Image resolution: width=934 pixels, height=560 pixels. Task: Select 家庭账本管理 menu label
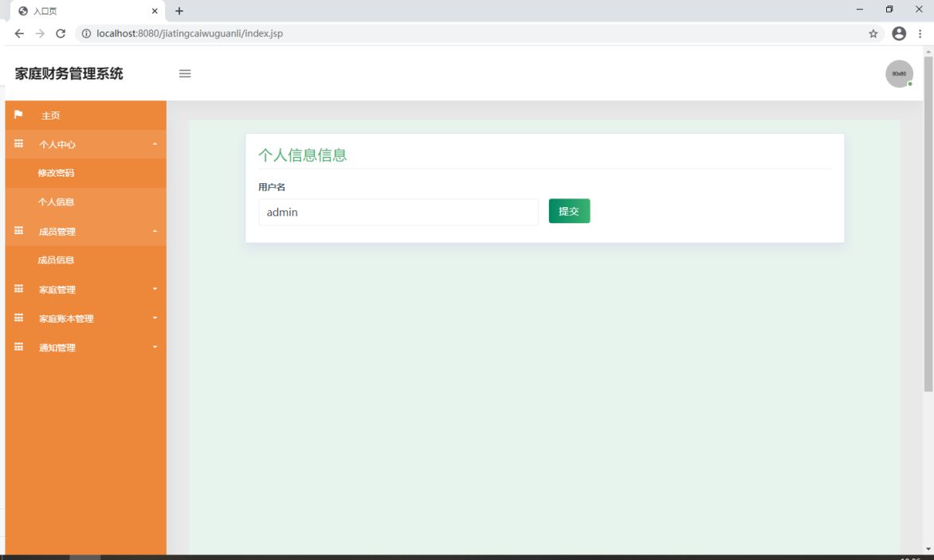(66, 319)
